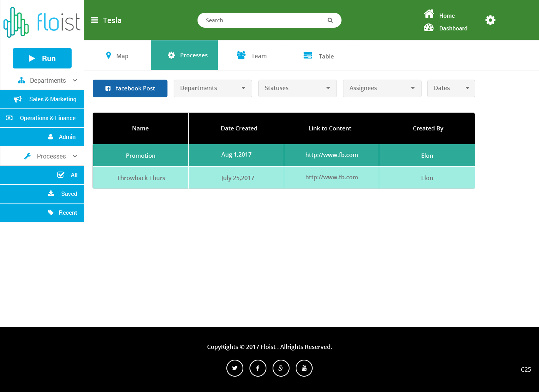The width and height of the screenshot is (539, 392).
Task: Open the Statuses filter dropdown
Action: [x=297, y=88]
